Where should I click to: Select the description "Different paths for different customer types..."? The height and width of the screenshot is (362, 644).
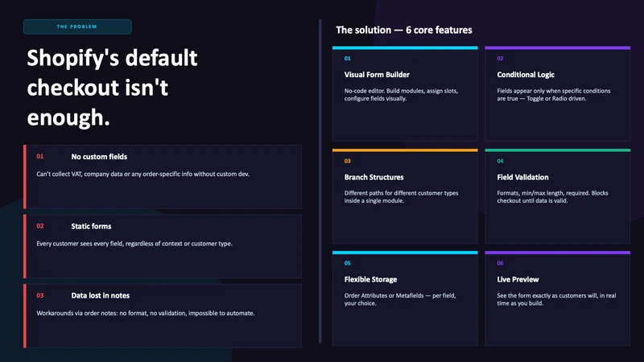(x=401, y=197)
